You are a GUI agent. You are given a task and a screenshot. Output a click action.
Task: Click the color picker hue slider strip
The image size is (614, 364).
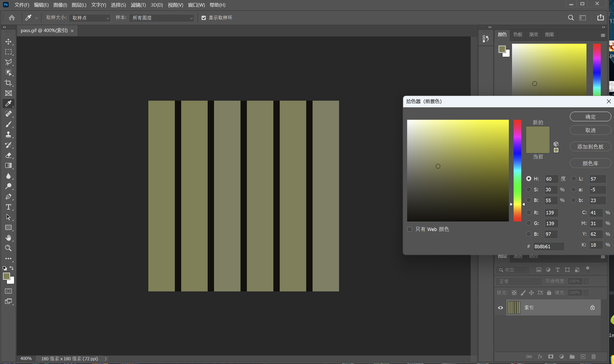point(517,171)
